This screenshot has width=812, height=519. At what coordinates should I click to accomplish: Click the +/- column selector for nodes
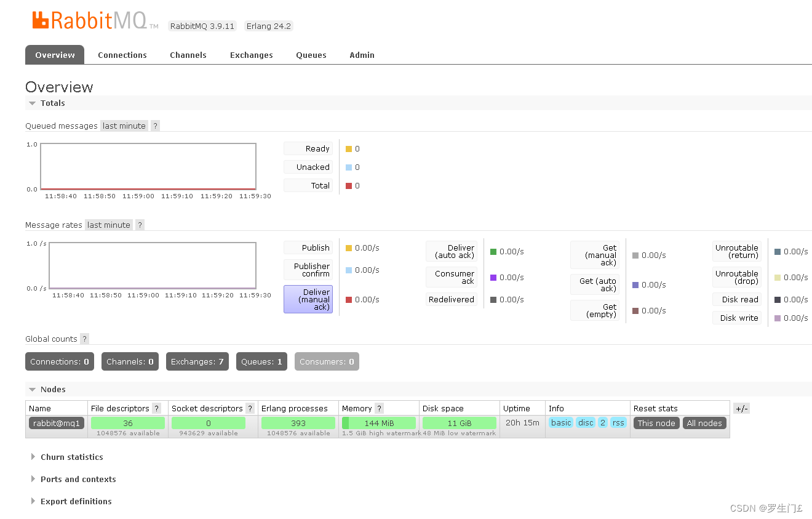point(741,408)
